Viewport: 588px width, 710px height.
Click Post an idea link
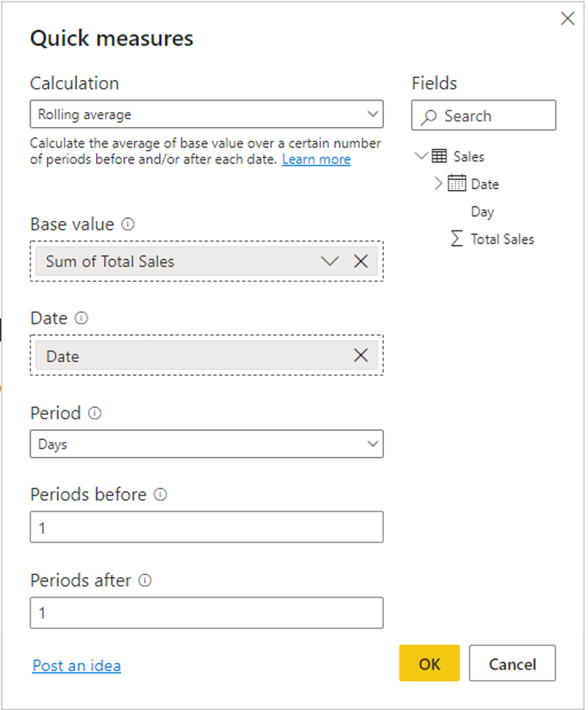[x=76, y=665]
